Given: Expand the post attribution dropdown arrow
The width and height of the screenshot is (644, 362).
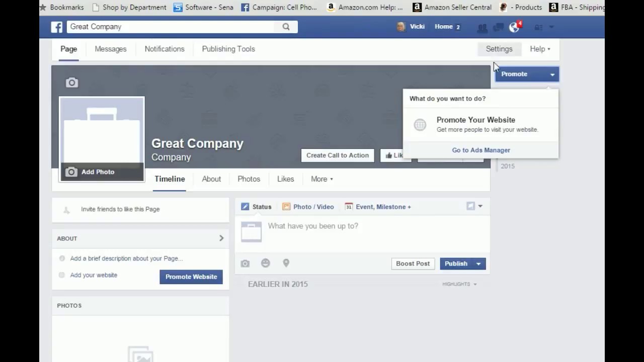Looking at the screenshot, I should [x=480, y=206].
